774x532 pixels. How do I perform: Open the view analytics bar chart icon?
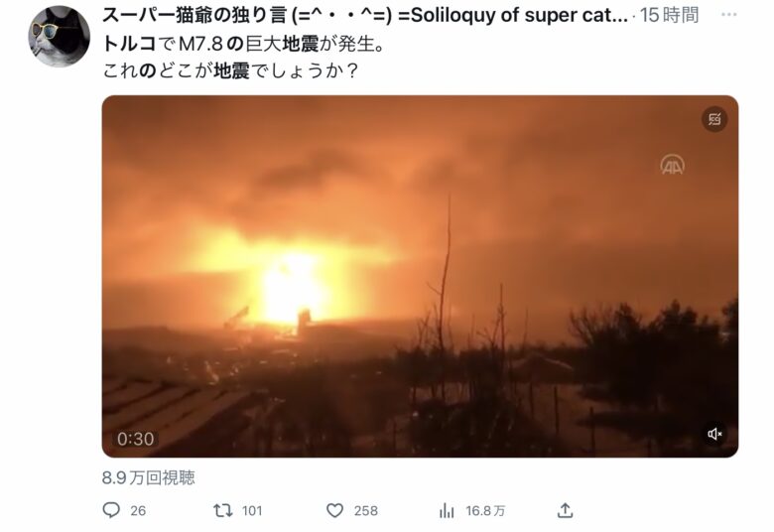[x=447, y=510]
